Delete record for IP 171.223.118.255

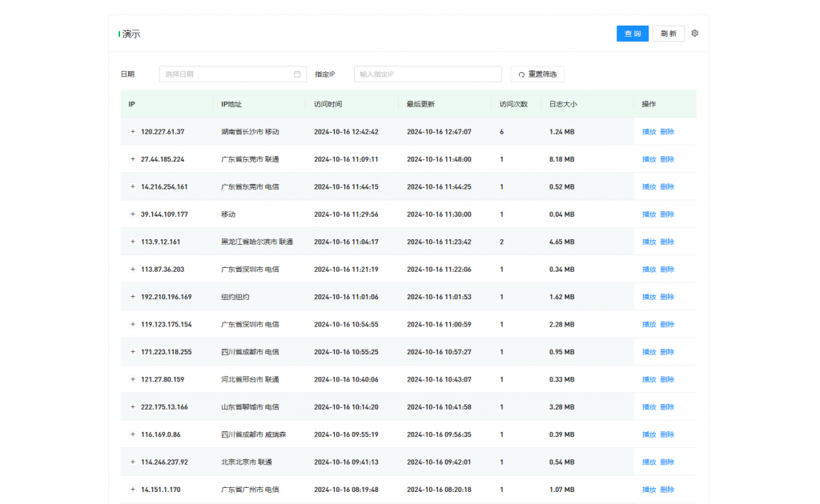tap(667, 352)
